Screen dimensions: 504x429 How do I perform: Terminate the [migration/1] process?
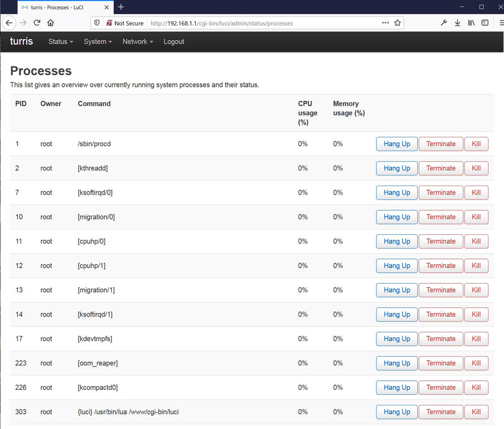[x=441, y=290]
